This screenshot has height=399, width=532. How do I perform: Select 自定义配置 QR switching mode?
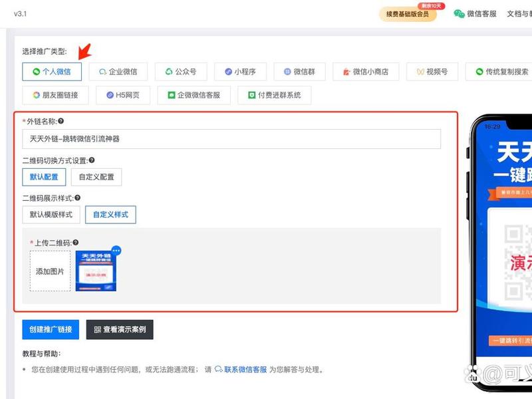pos(96,177)
